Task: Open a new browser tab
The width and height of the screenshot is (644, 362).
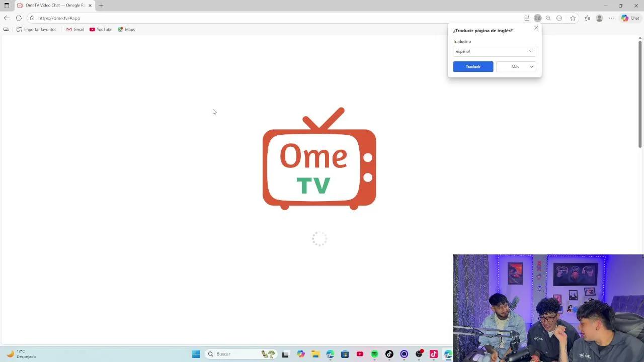Action: pyautogui.click(x=101, y=6)
